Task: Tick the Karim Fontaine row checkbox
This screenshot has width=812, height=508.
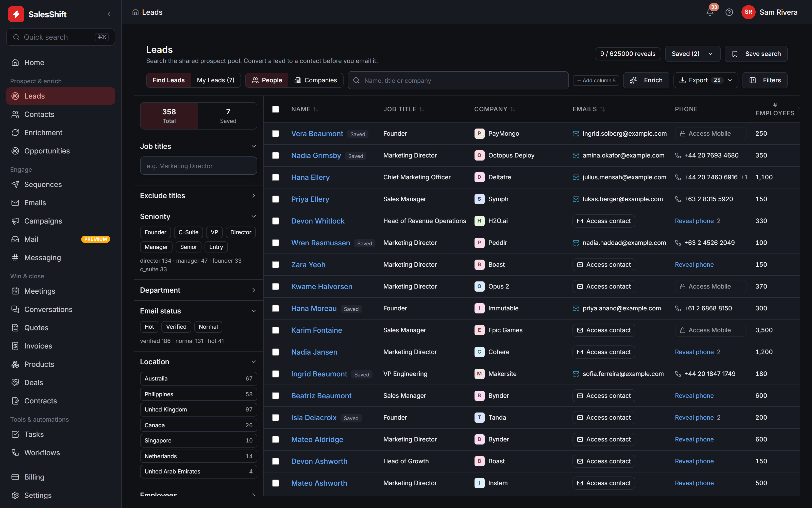Action: pyautogui.click(x=276, y=330)
